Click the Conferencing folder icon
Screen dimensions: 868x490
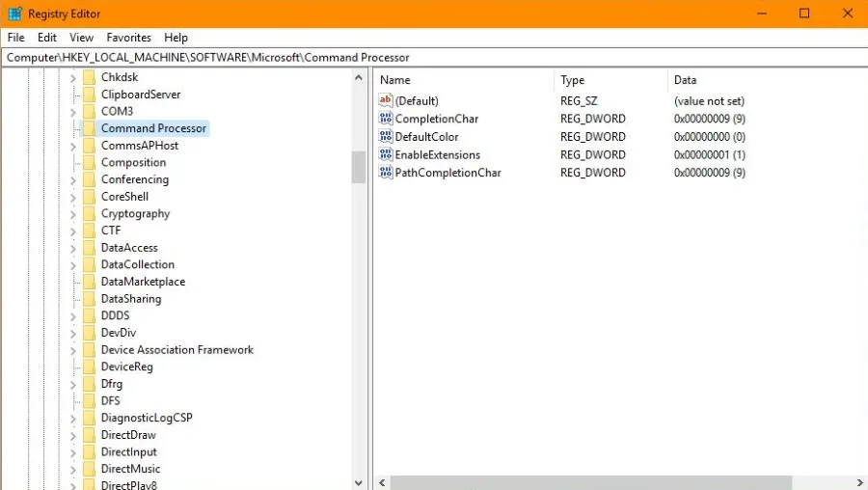tap(89, 179)
